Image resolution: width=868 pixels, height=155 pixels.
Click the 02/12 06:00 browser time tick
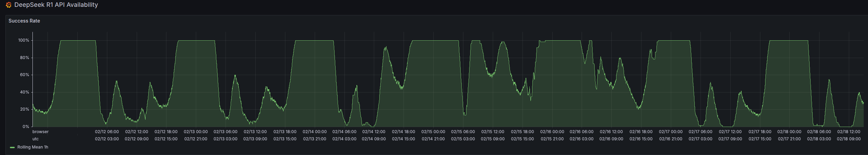coord(107,132)
